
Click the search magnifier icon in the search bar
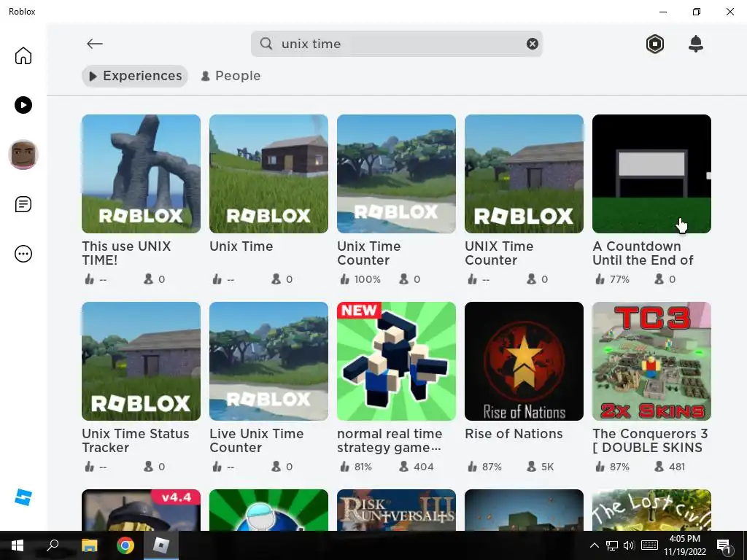click(x=266, y=44)
